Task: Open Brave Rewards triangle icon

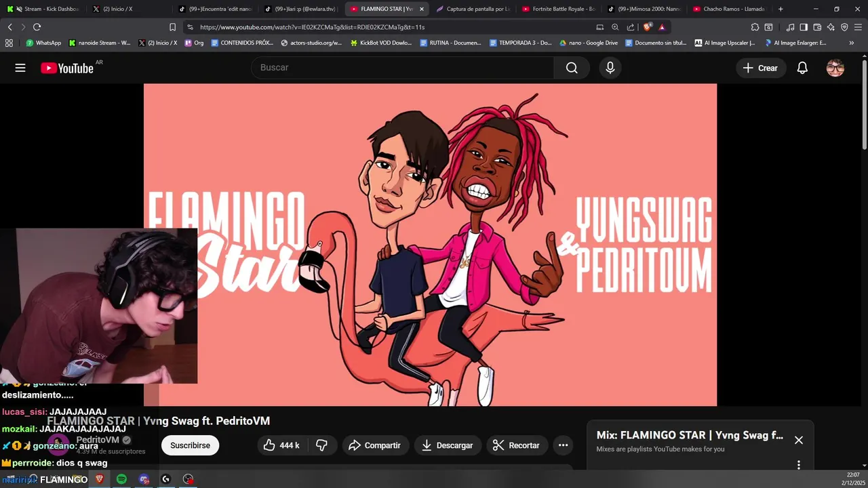Action: [662, 27]
